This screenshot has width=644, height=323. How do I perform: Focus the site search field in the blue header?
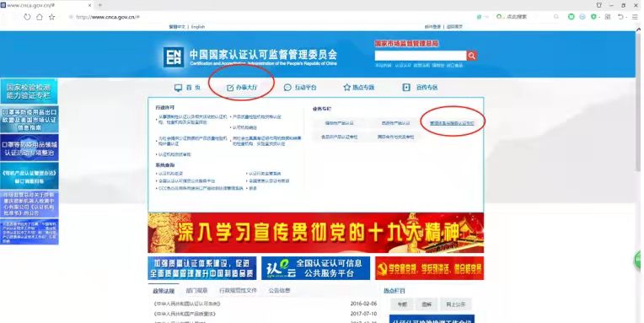420,56
